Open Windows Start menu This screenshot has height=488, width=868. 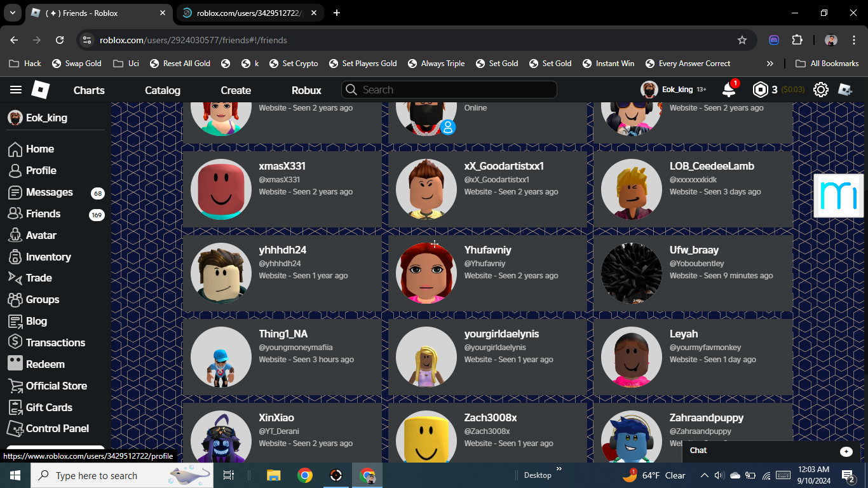[15, 475]
